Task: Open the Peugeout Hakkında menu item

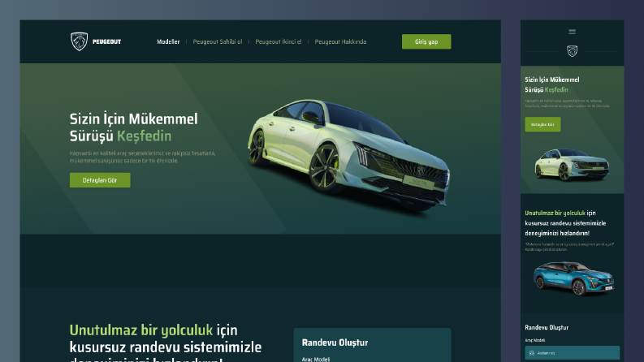Action: click(x=340, y=42)
